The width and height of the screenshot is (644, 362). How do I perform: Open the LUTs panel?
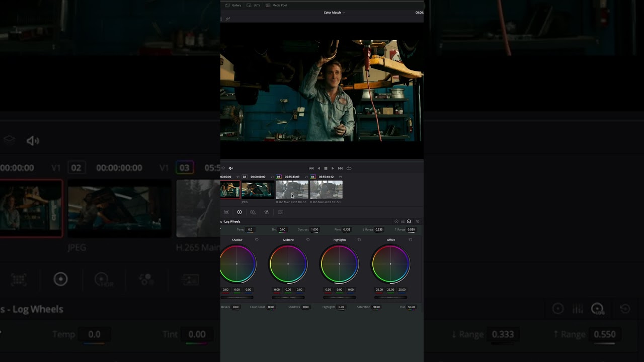pyautogui.click(x=254, y=5)
